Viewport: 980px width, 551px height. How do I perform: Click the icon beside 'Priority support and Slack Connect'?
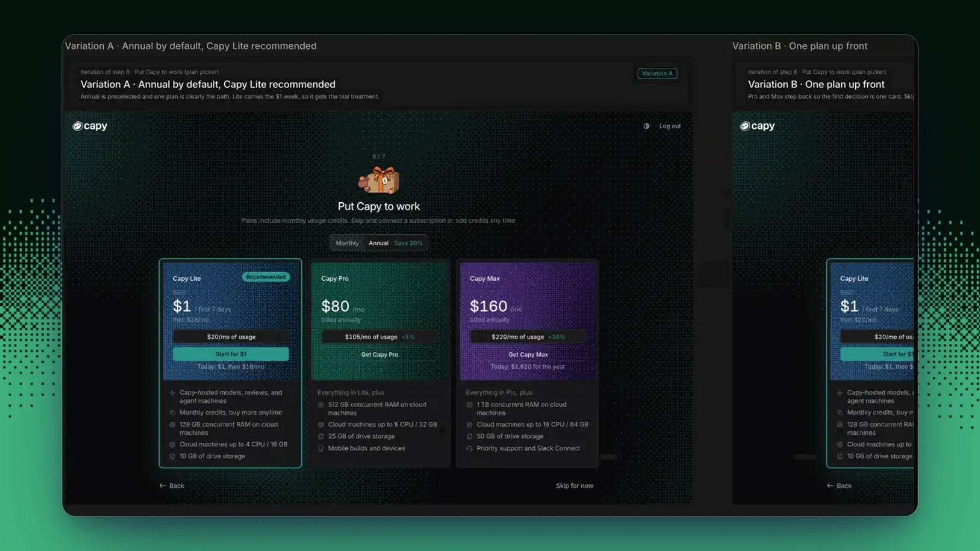(469, 448)
